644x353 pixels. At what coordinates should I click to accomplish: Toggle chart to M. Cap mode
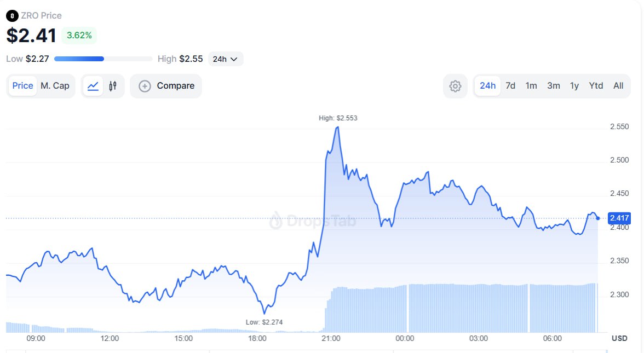55,86
